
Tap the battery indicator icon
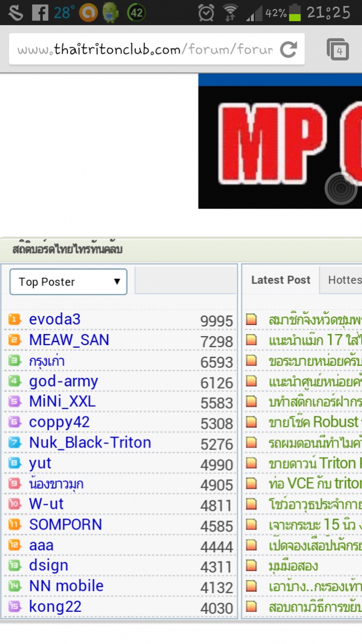click(x=295, y=13)
